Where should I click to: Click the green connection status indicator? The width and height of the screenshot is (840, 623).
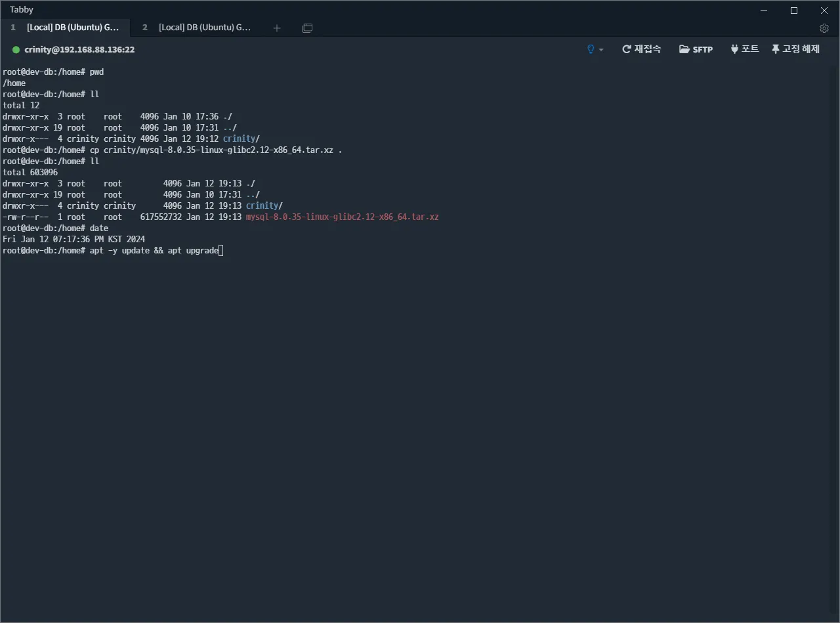click(16, 50)
